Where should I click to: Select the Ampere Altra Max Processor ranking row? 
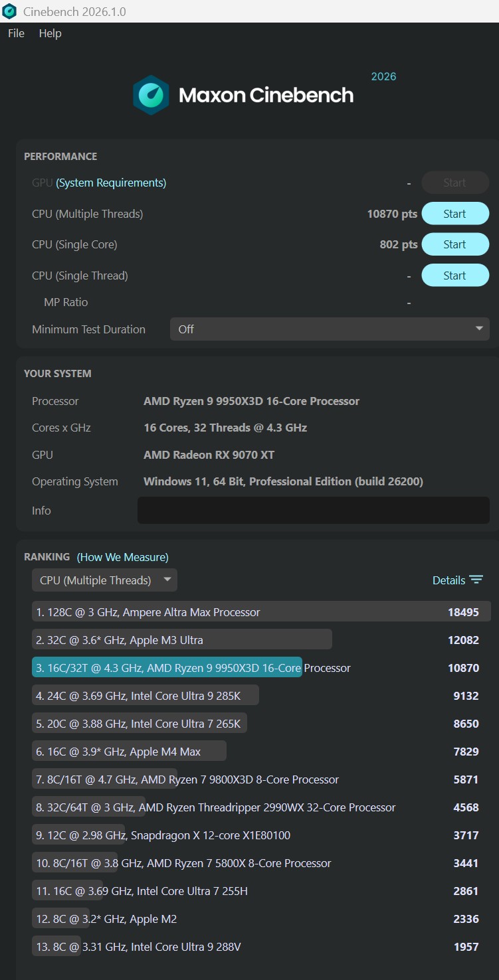pos(261,612)
